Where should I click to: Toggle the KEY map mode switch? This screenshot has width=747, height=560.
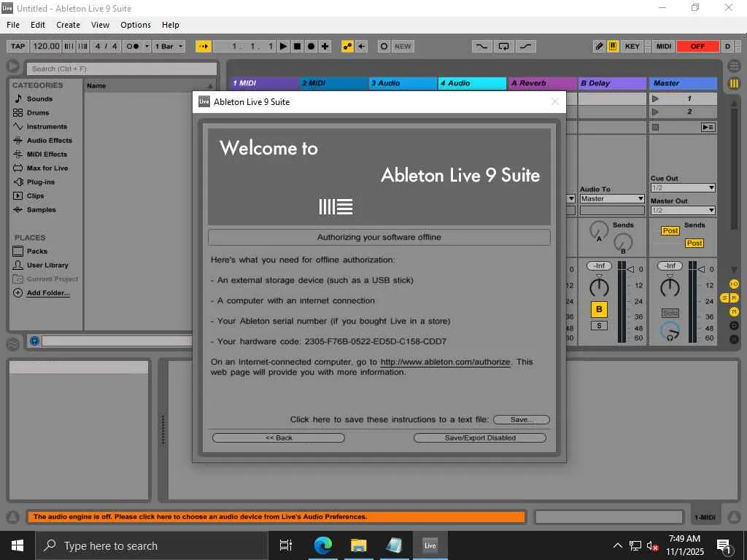632,46
